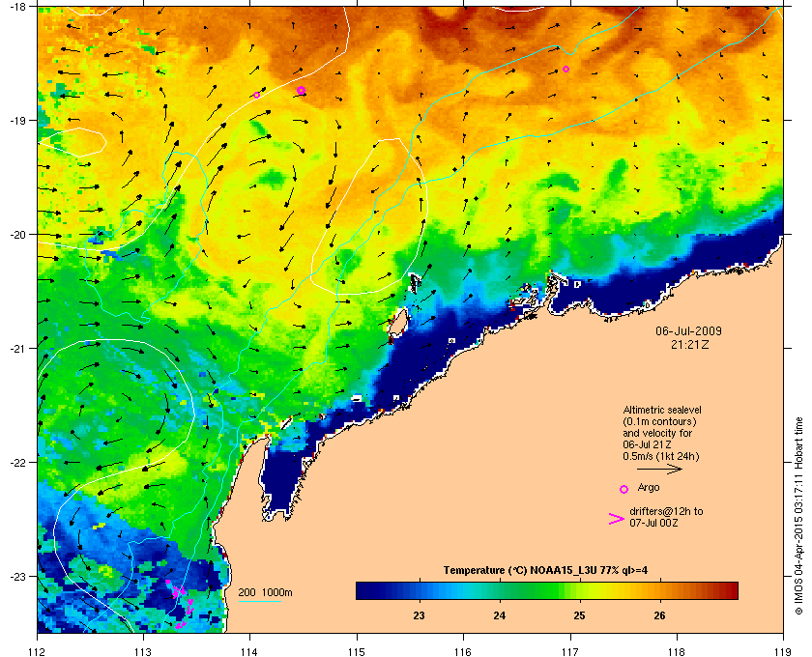The width and height of the screenshot is (812, 657).
Task: Click the latitude axis label '-21'
Action: tap(17, 349)
